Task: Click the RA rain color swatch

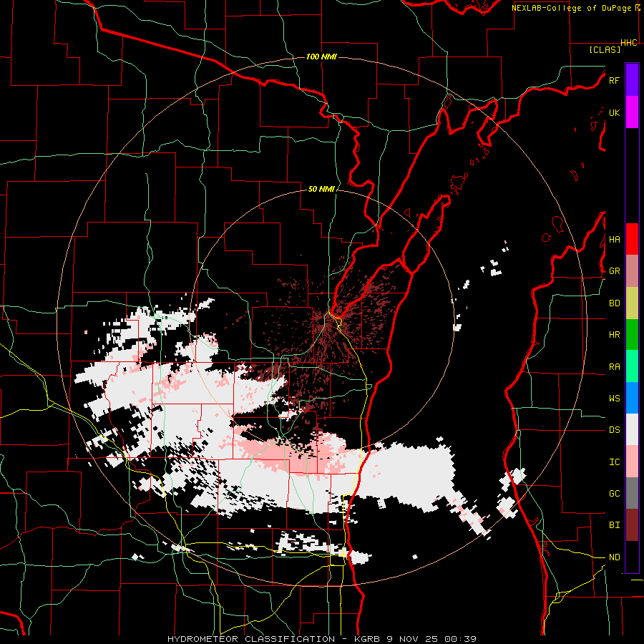Action: click(632, 366)
